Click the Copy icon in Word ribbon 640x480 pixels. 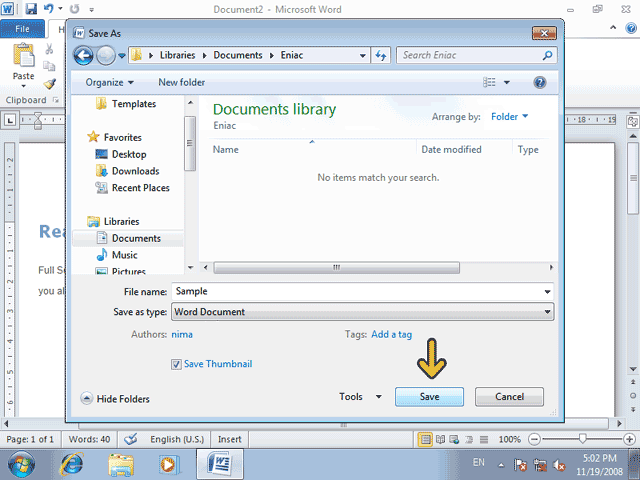point(49,66)
